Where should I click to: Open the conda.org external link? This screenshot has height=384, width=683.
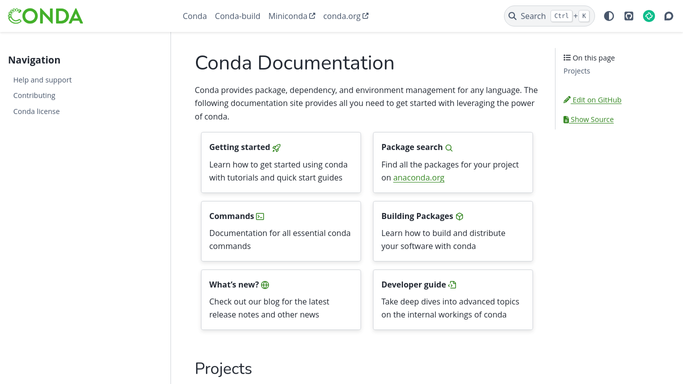pyautogui.click(x=345, y=16)
